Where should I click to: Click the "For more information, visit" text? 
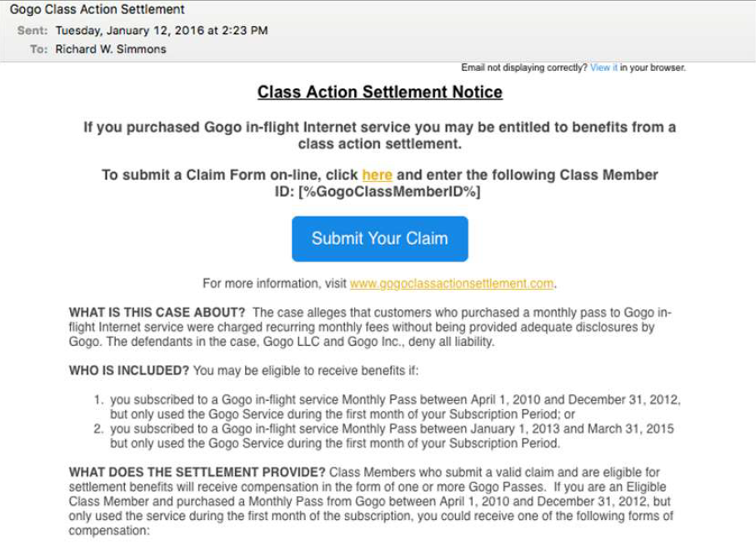point(274,283)
